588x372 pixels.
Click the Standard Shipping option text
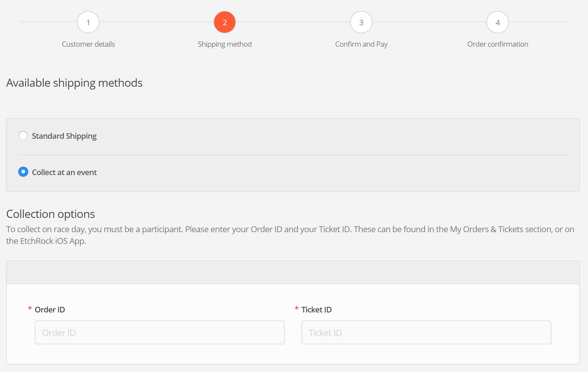tap(64, 136)
